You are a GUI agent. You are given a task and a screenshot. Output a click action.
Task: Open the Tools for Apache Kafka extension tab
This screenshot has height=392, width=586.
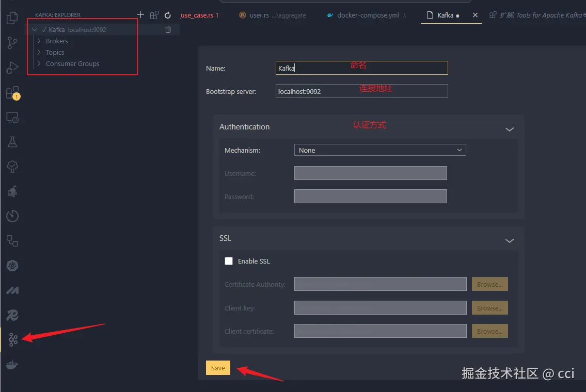[537, 15]
